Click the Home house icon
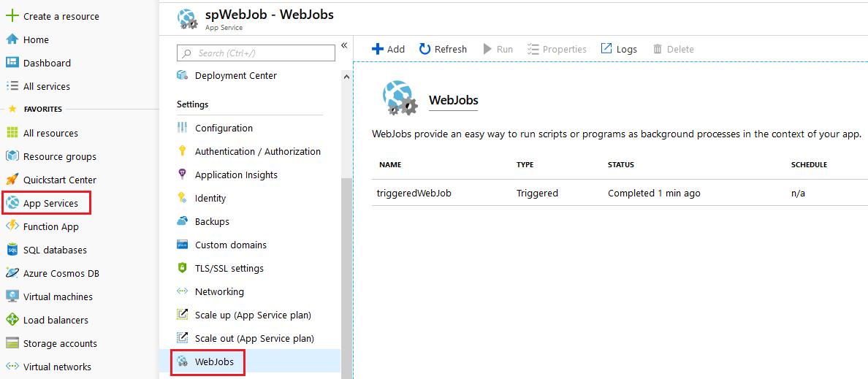The height and width of the screenshot is (379, 868). coord(12,40)
